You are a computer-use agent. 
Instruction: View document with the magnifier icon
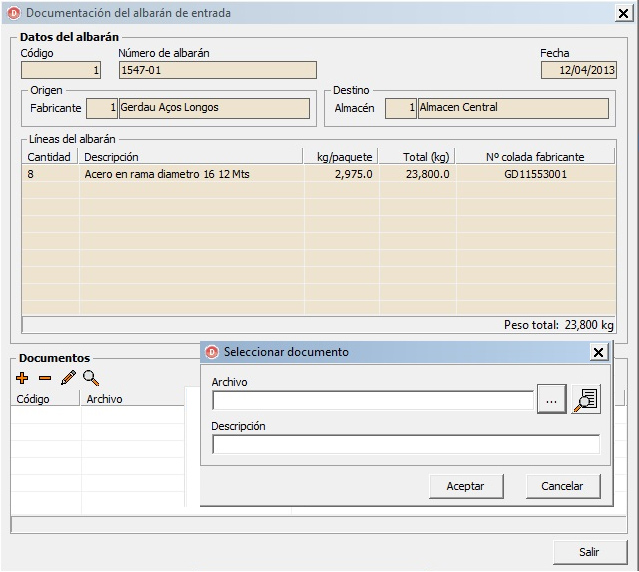tap(91, 378)
